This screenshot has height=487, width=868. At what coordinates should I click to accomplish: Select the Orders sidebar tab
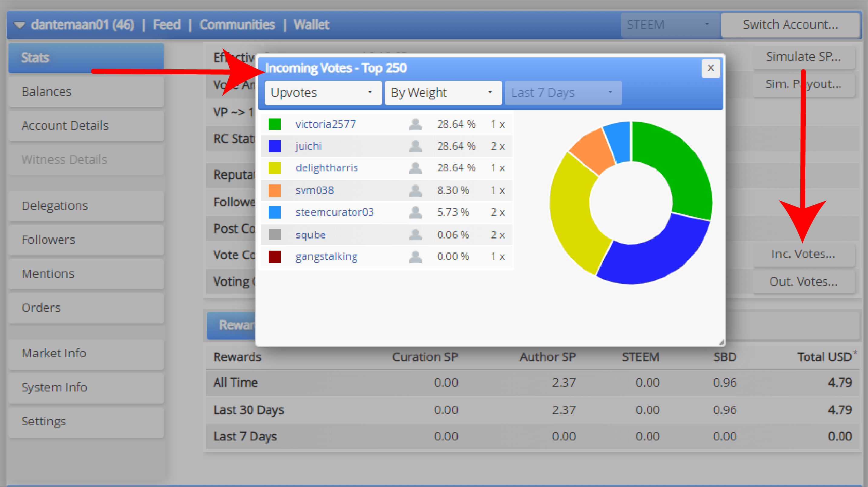(x=86, y=308)
